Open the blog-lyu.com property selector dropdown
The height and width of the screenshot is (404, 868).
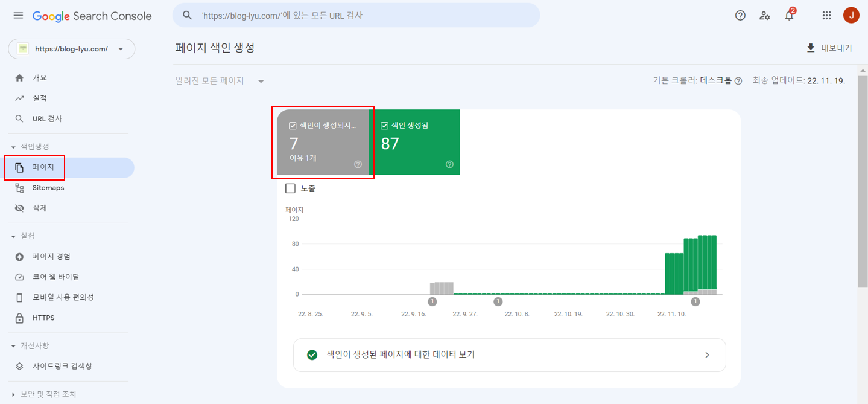point(71,49)
